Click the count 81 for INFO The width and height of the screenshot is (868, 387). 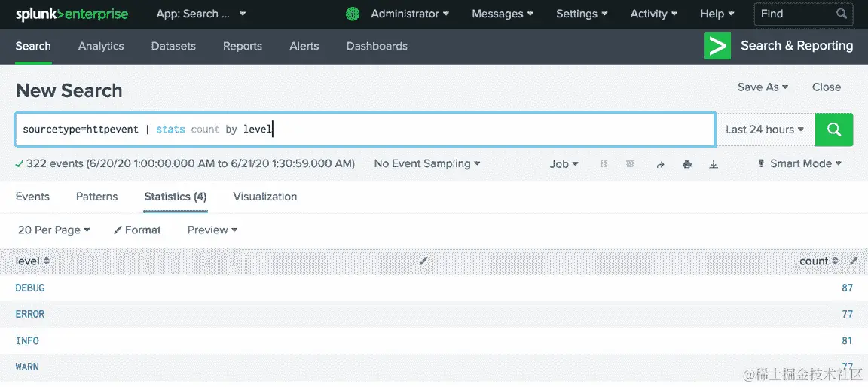coord(847,340)
